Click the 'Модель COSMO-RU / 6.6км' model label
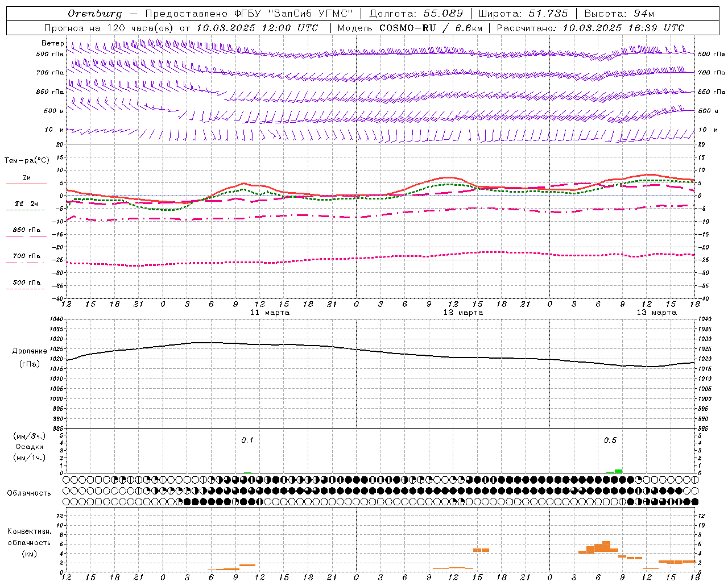The image size is (728, 582). tap(410, 28)
